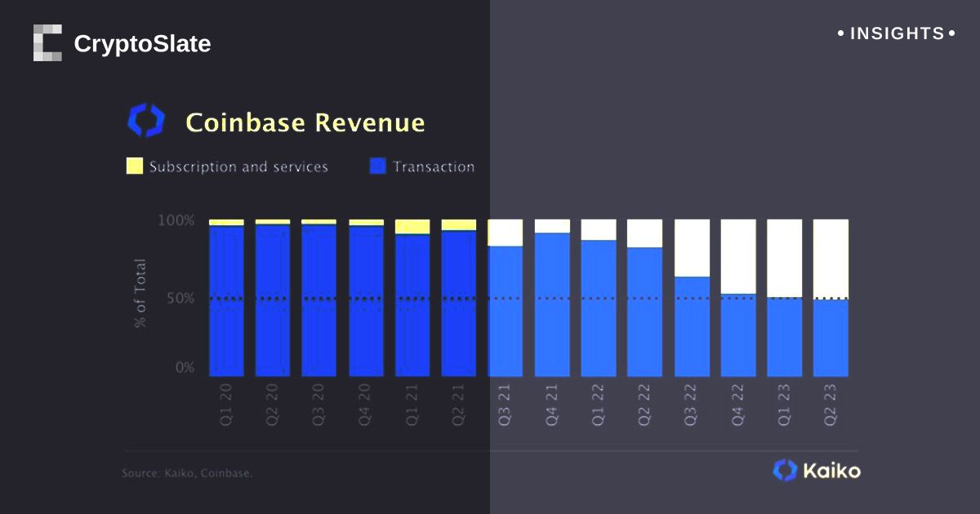Select the yellow Subscription and services swatch

[x=135, y=166]
